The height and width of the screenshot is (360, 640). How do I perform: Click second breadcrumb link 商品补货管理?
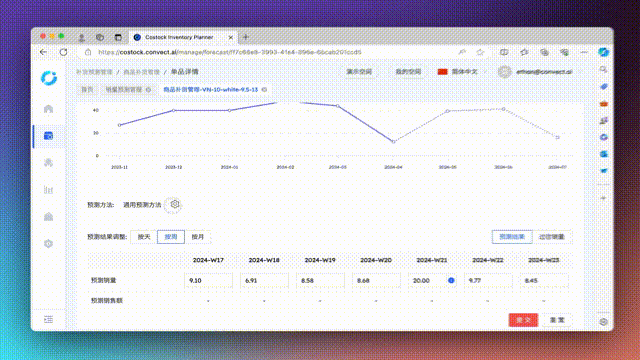pos(141,72)
